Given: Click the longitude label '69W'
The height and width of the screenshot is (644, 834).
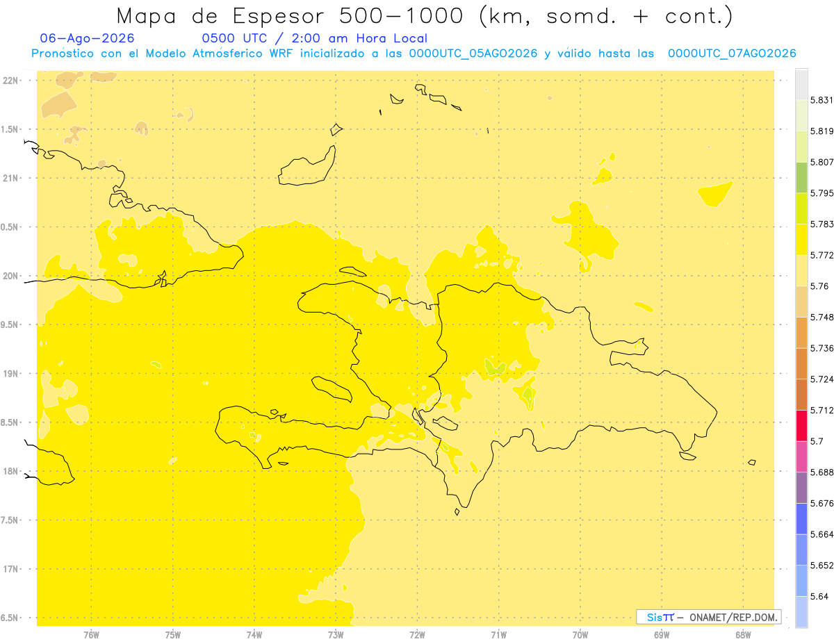Looking at the screenshot, I should click(x=661, y=635).
